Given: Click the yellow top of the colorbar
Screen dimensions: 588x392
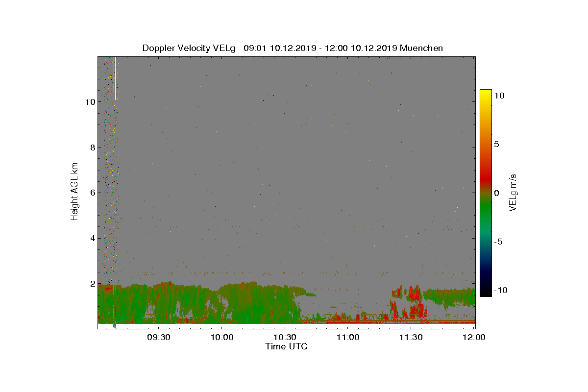Looking at the screenshot, I should click(x=485, y=94).
